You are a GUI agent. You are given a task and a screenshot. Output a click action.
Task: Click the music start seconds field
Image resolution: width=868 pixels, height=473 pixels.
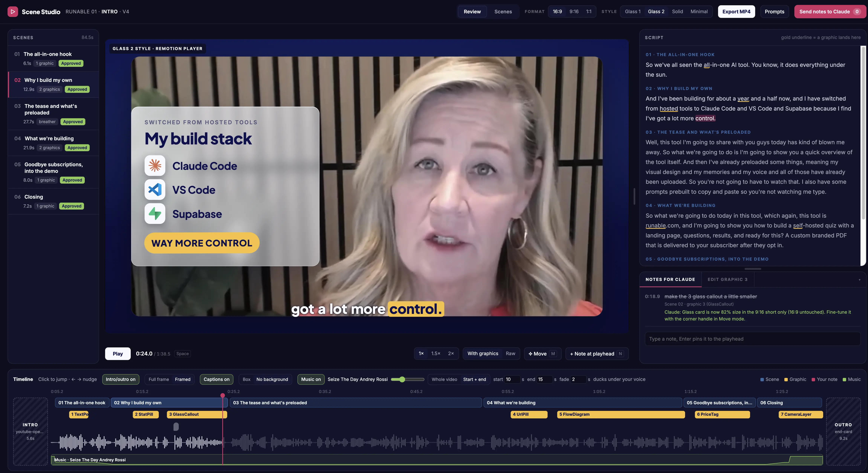tap(512, 379)
